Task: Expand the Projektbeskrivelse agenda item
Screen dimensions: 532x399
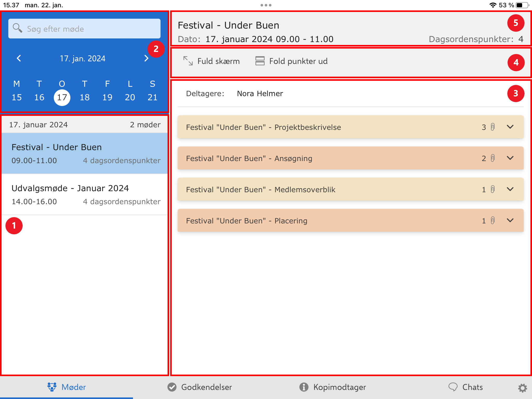Action: tap(510, 127)
